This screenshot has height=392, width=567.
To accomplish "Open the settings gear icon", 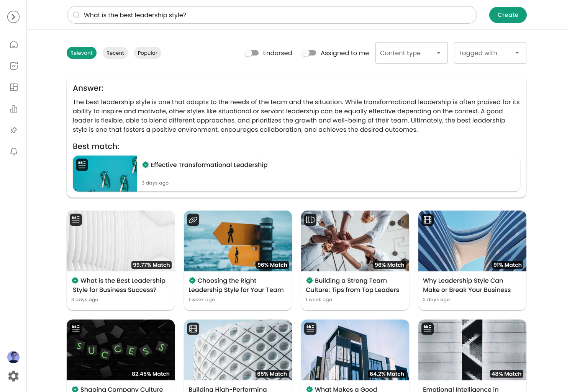I will click(x=13, y=376).
